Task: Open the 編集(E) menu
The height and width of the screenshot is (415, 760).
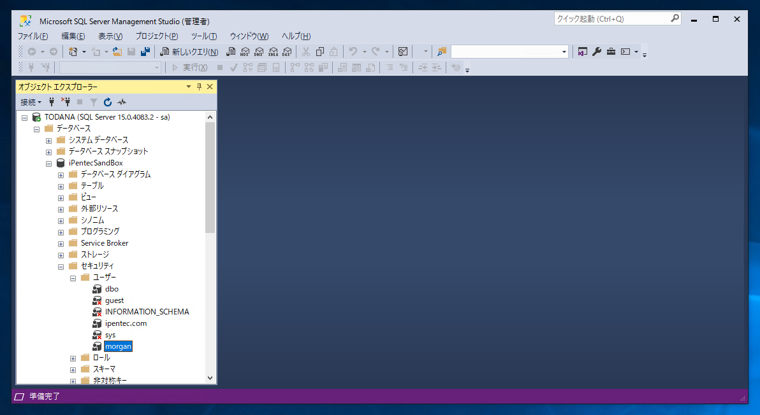Action: (73, 36)
